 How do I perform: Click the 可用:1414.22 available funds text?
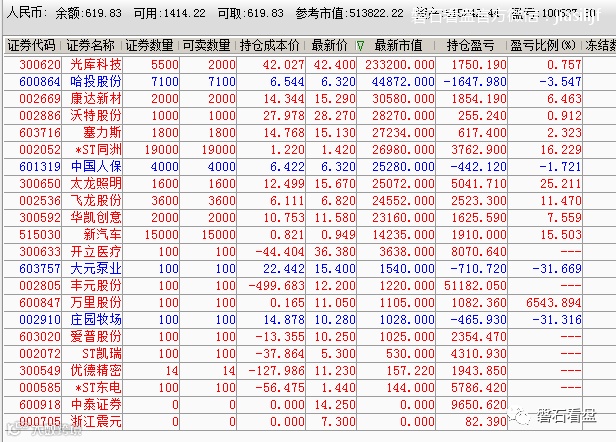[169, 13]
